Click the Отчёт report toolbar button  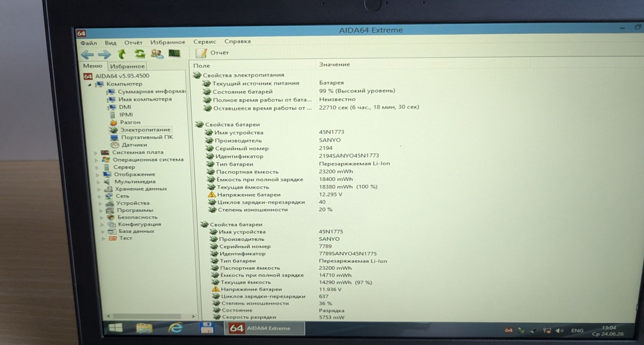click(x=212, y=53)
